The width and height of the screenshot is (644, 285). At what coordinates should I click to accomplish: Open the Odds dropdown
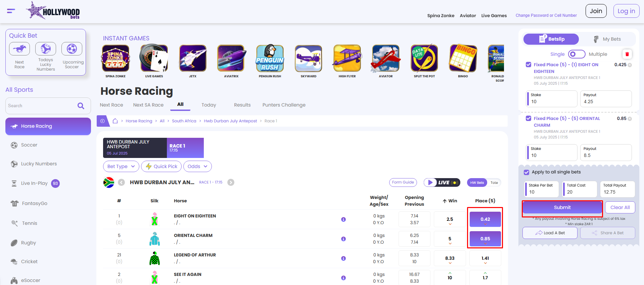pyautogui.click(x=197, y=166)
